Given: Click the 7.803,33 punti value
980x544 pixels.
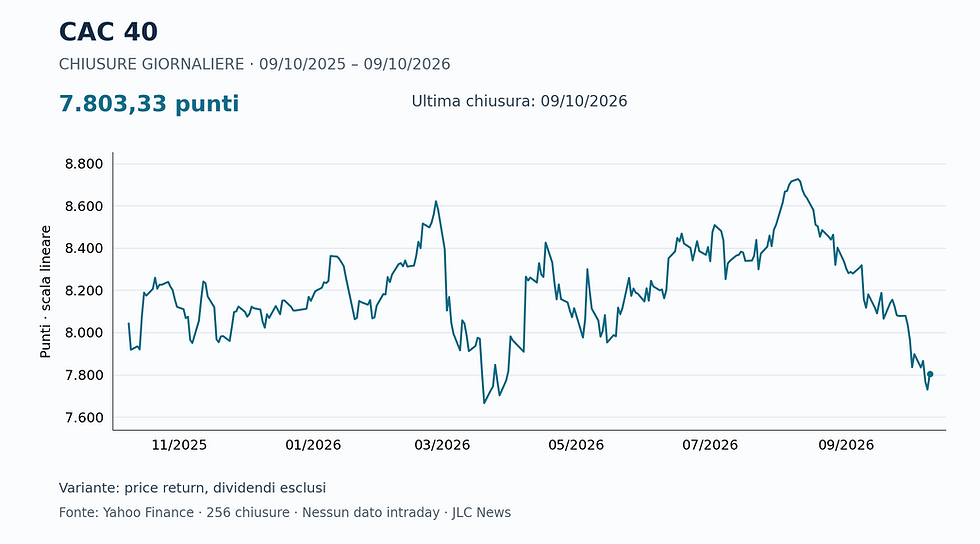Looking at the screenshot, I should pyautogui.click(x=149, y=104).
